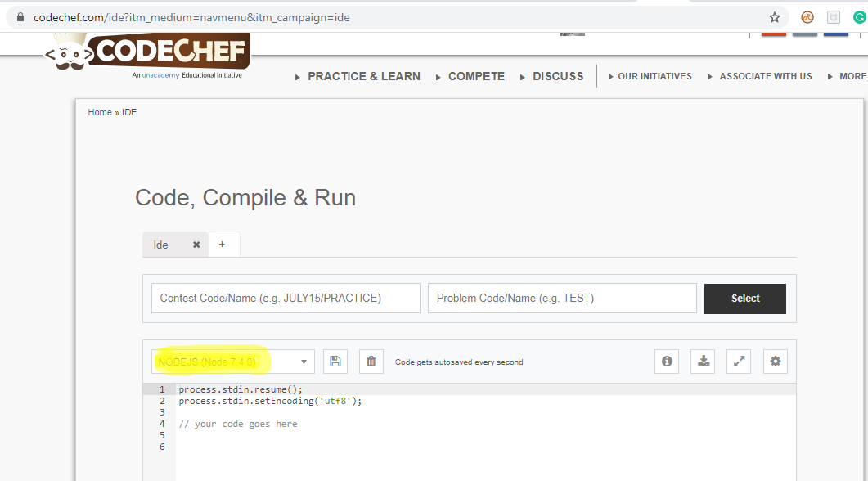Download the code using the download icon
Screen dimensions: 868x481
click(x=702, y=361)
